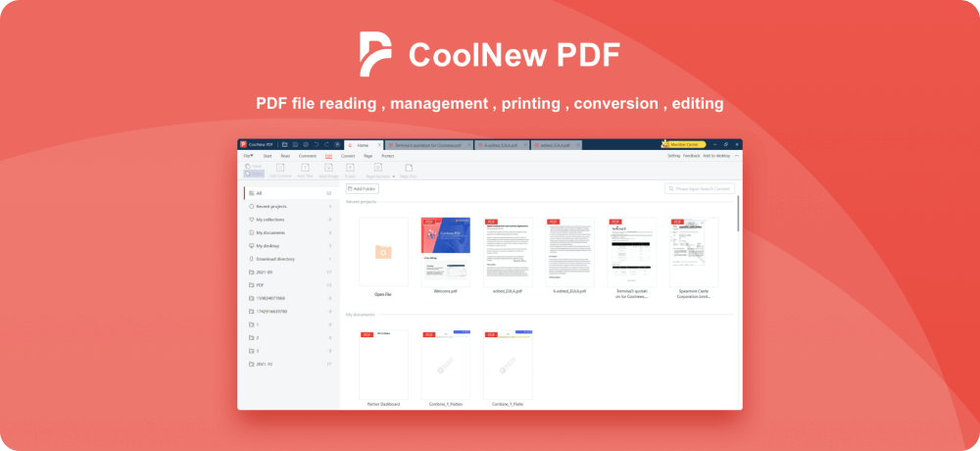Click the Add Text tool icon
Viewport: 980px width, 451px height.
pos(305,167)
